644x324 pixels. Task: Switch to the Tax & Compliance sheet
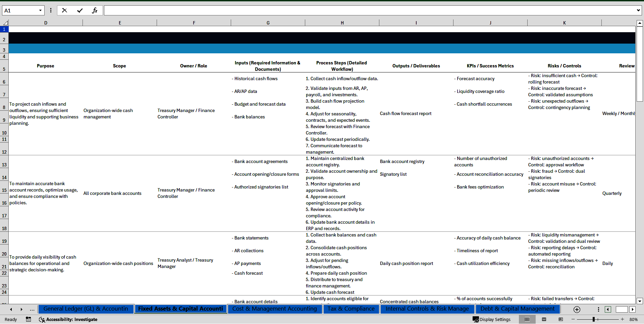click(x=351, y=309)
